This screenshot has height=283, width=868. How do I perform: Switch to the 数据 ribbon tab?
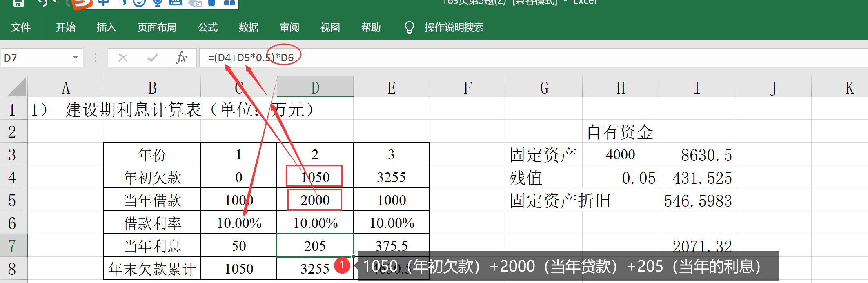[249, 27]
